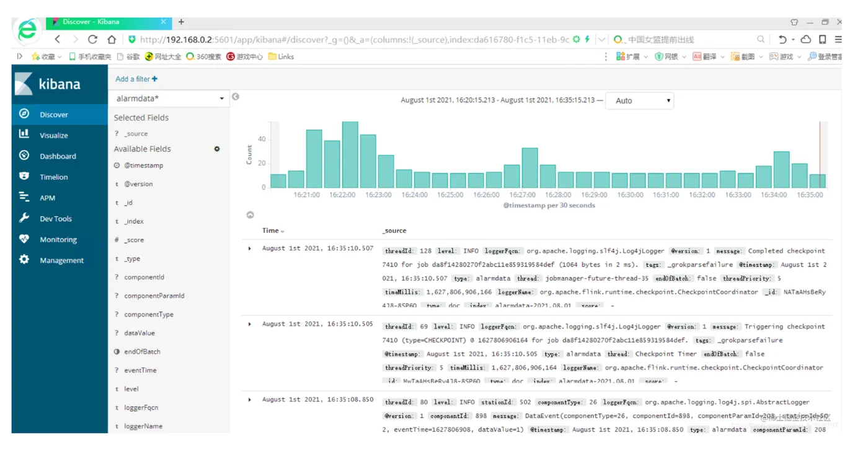Open the 翻译 translate dropdown
Viewport: 868px width, 464px height.
(709, 56)
